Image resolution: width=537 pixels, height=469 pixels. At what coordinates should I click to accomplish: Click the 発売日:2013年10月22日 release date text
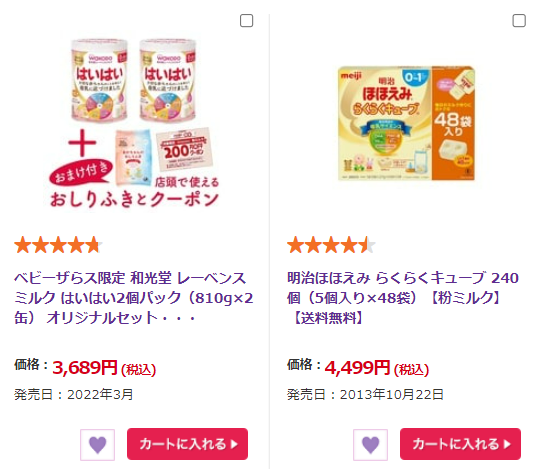[365, 395]
